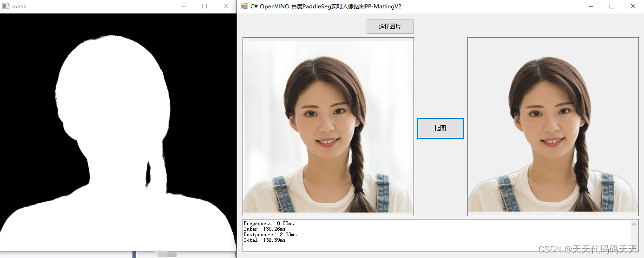Click the 'Total: 132.59ms' log line

(265, 240)
